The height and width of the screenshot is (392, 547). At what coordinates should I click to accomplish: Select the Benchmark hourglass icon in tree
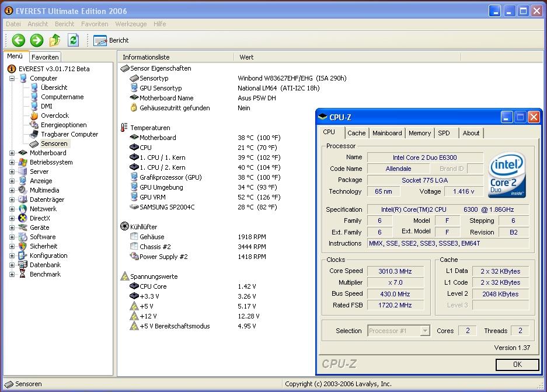(x=23, y=274)
